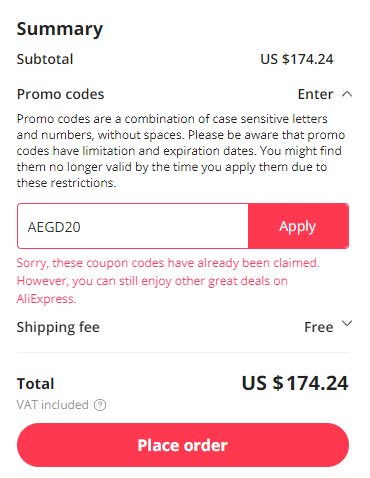Viewport: 370px width, 478px height.
Task: Click the red coupon already claimed error message
Action: (168, 281)
